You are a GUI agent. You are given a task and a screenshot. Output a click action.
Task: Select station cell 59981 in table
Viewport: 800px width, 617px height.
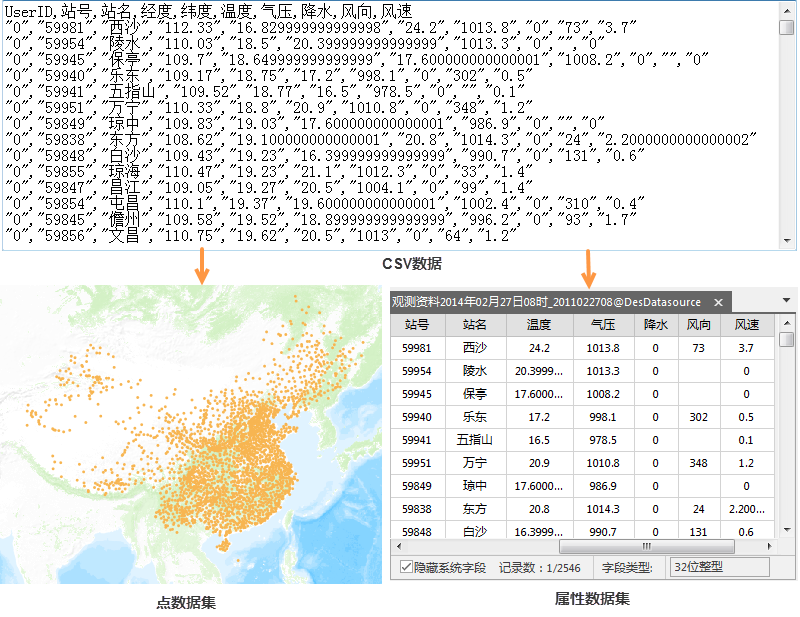coord(417,348)
